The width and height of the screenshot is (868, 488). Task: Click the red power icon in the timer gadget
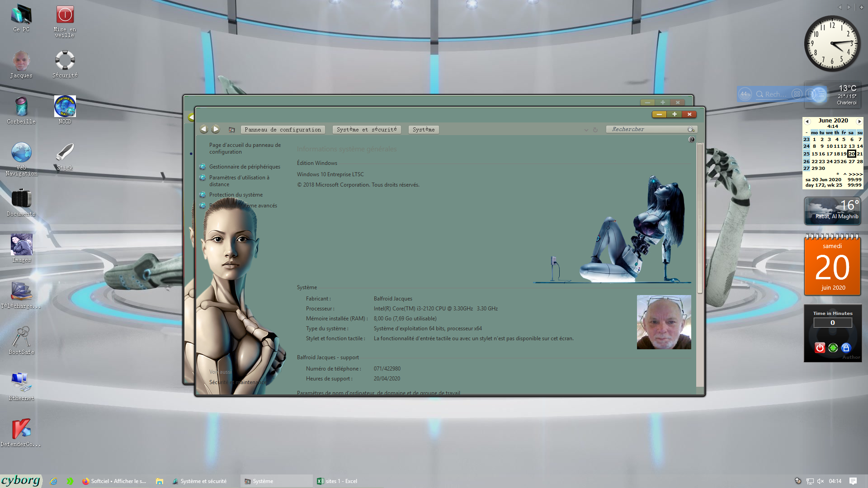tap(820, 347)
